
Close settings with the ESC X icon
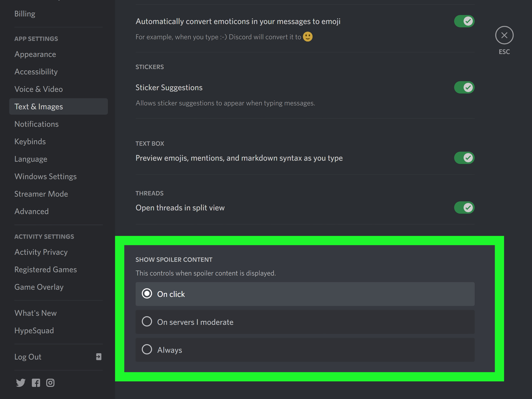pos(504,35)
